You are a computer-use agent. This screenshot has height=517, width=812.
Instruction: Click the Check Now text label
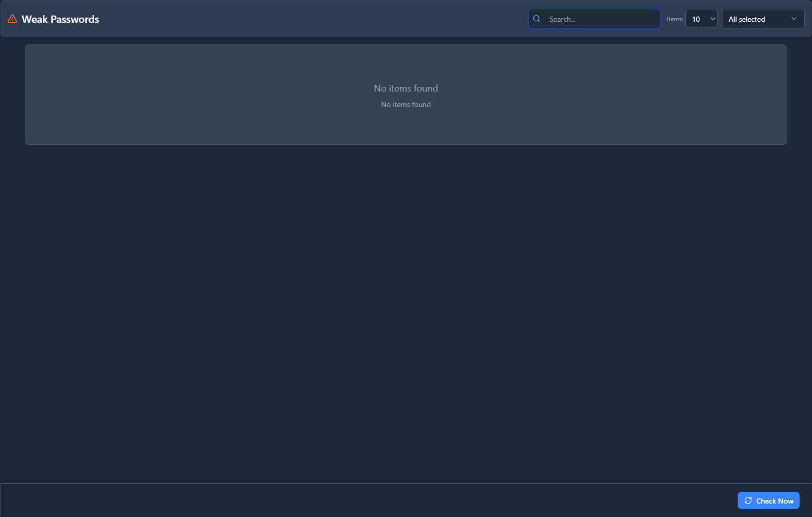point(775,501)
